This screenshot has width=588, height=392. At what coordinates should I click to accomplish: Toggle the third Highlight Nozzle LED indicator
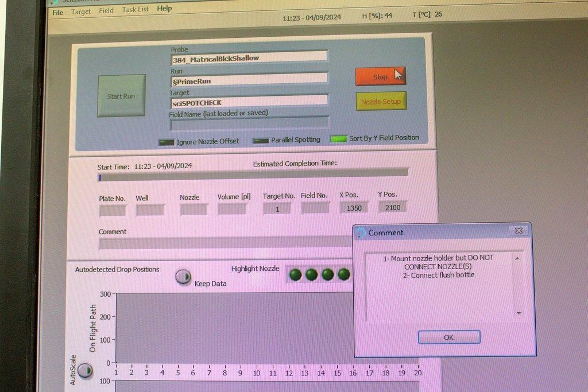pyautogui.click(x=327, y=274)
